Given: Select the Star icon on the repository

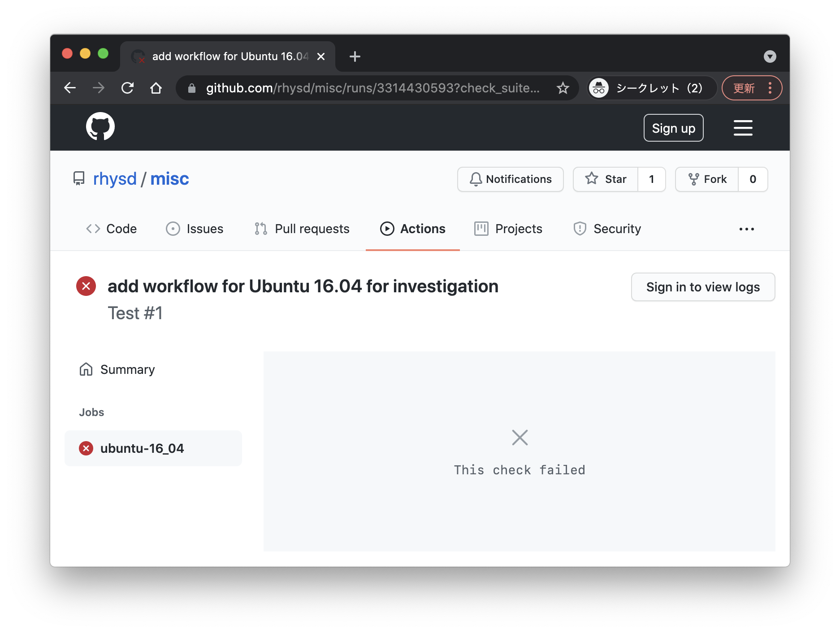Looking at the screenshot, I should (593, 179).
